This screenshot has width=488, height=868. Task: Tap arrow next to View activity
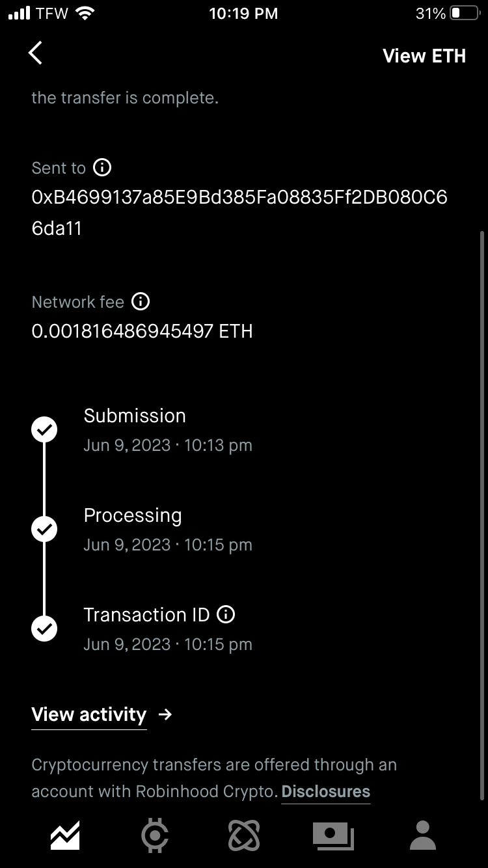pyautogui.click(x=165, y=714)
